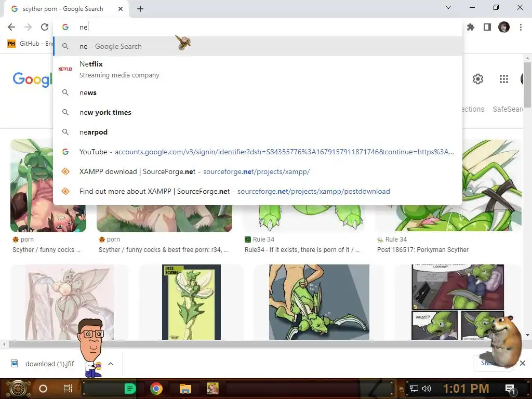
Task: Open Cortana circle icon on the taskbar
Action: (43, 389)
